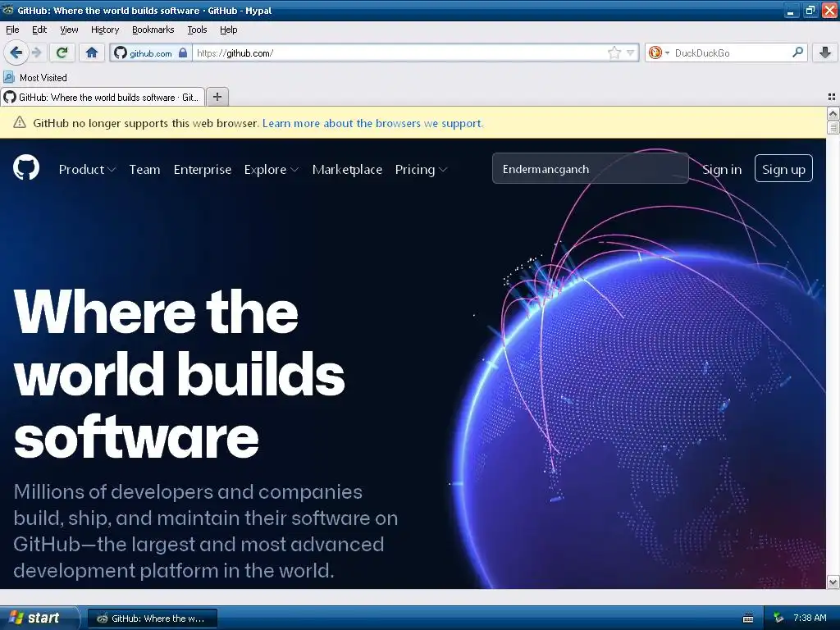Expand the Pricing navigation dropdown
The width and height of the screenshot is (840, 630).
click(x=421, y=169)
